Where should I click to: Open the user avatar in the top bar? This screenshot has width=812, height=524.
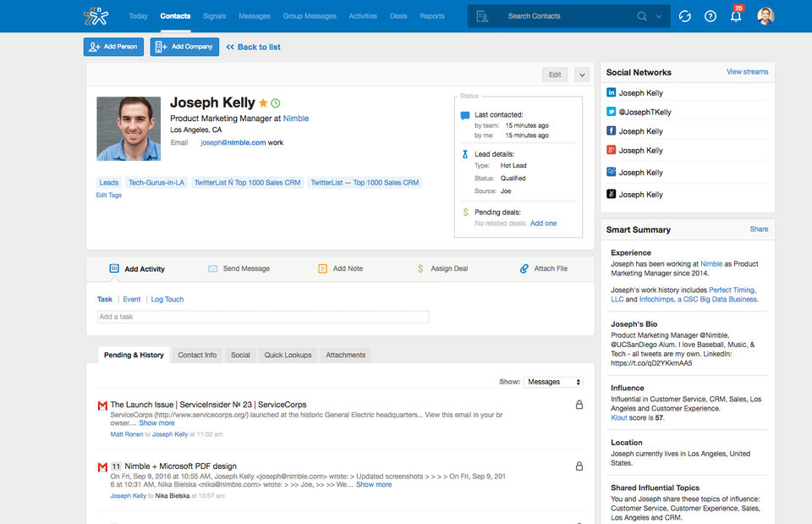pyautogui.click(x=765, y=16)
